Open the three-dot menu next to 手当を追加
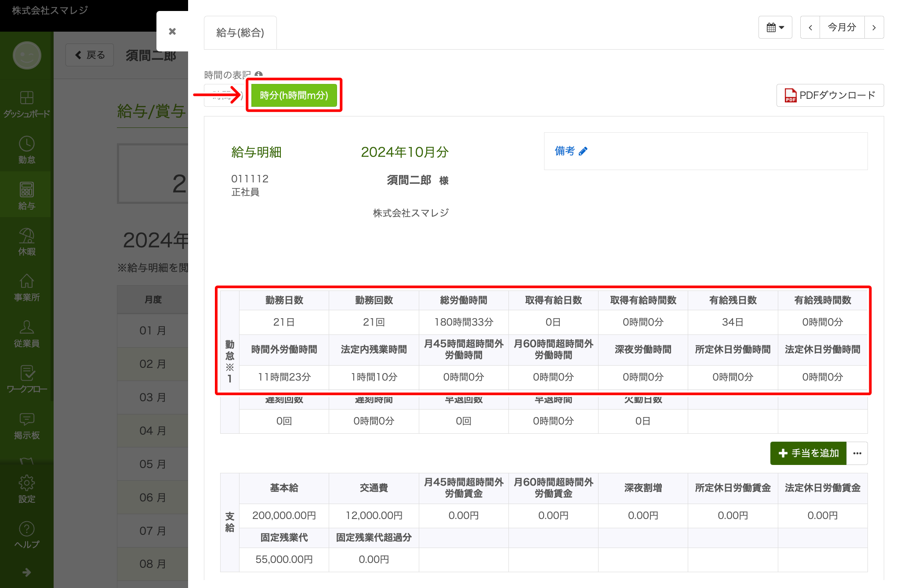The height and width of the screenshot is (588, 900). coord(857,453)
